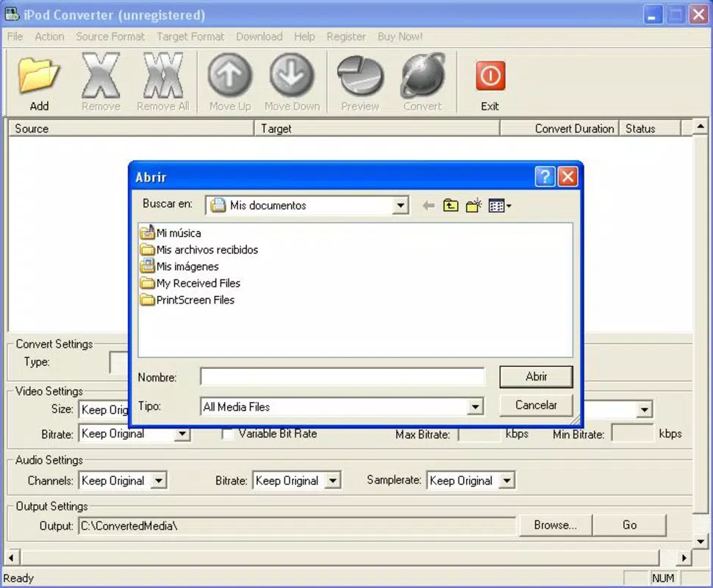Viewport: 713px width, 588px height.
Task: Click the iPod Converter title bar app icon
Action: [x=12, y=15]
